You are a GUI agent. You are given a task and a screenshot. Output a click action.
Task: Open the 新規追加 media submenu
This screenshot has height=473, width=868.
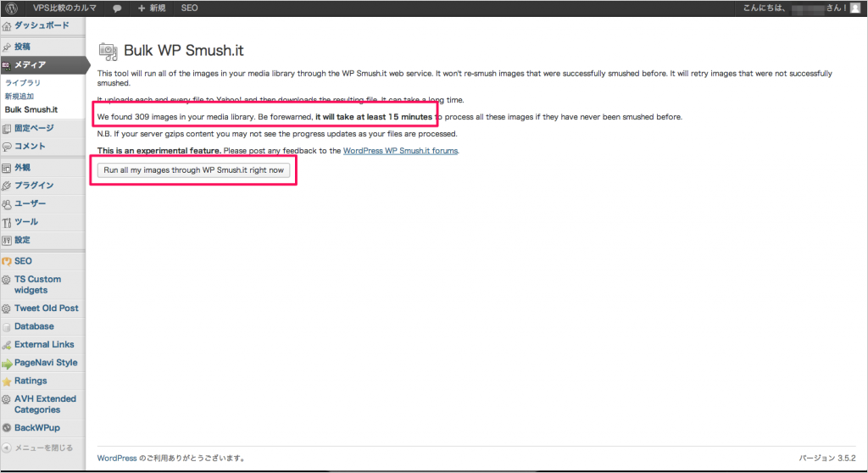(x=19, y=96)
